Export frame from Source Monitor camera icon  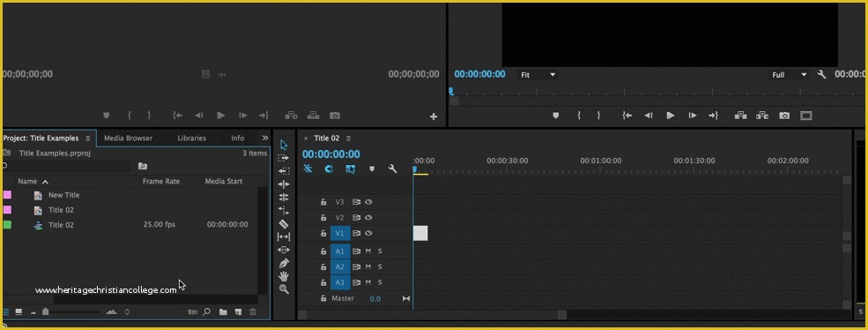(335, 116)
